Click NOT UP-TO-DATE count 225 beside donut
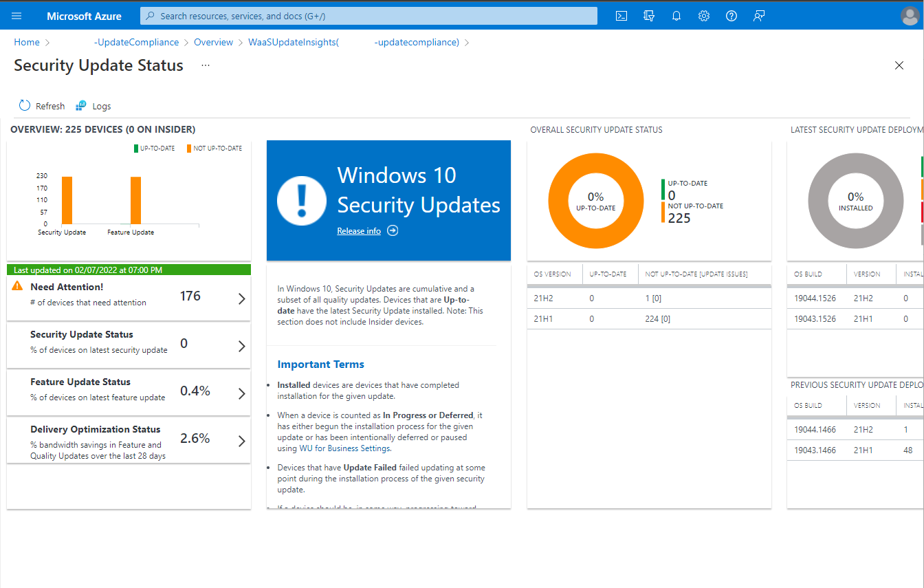Screen dimensions: 924x588 [x=679, y=218]
